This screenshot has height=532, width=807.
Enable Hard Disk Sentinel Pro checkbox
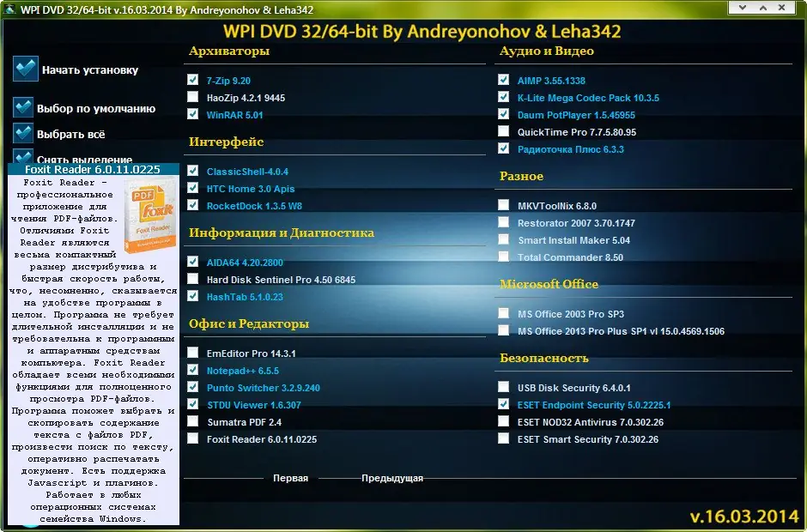point(192,278)
